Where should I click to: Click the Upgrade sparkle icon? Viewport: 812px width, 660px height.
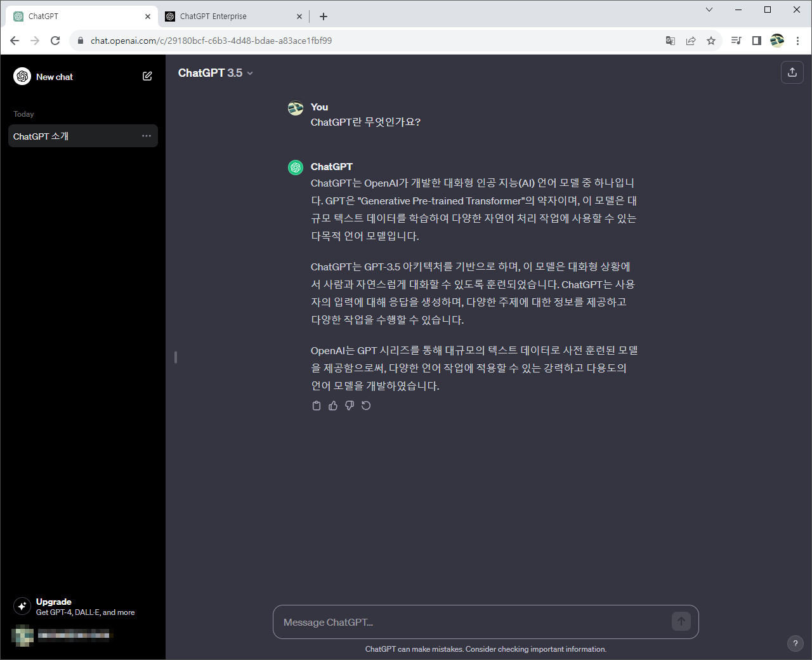tap(22, 606)
